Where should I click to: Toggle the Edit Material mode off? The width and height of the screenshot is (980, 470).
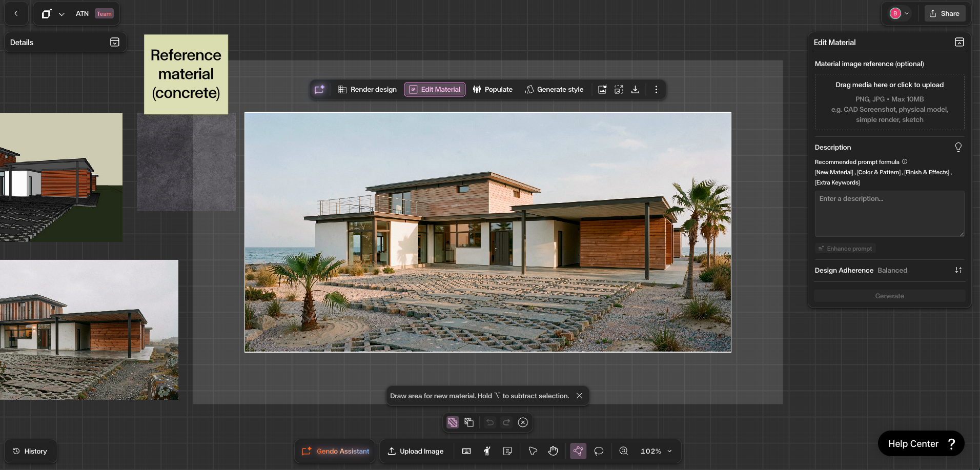[x=434, y=89]
